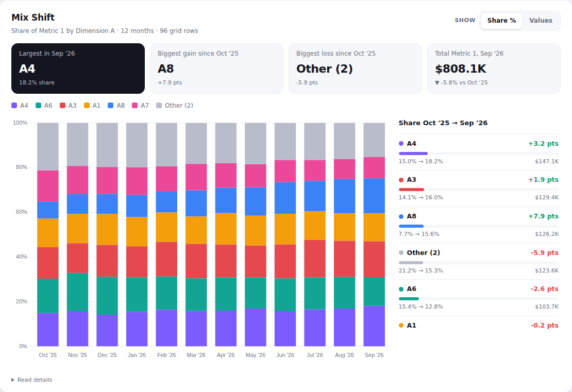Click the teal A6 segment of Apr '26 bar

226,294
